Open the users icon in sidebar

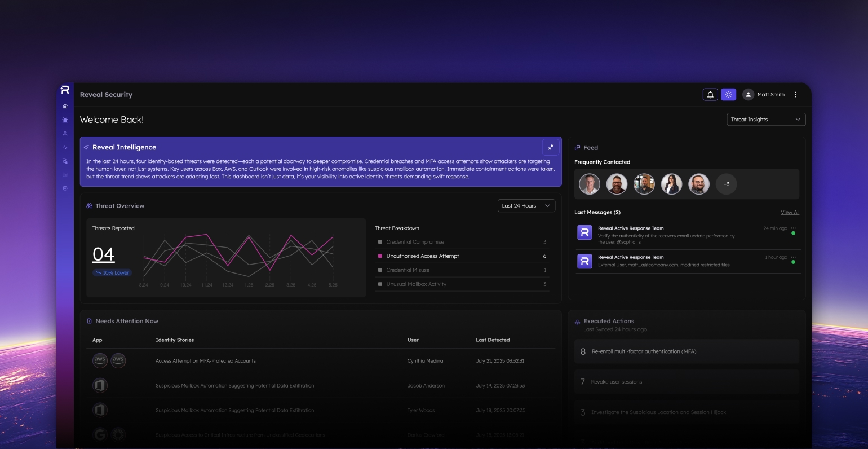click(65, 134)
